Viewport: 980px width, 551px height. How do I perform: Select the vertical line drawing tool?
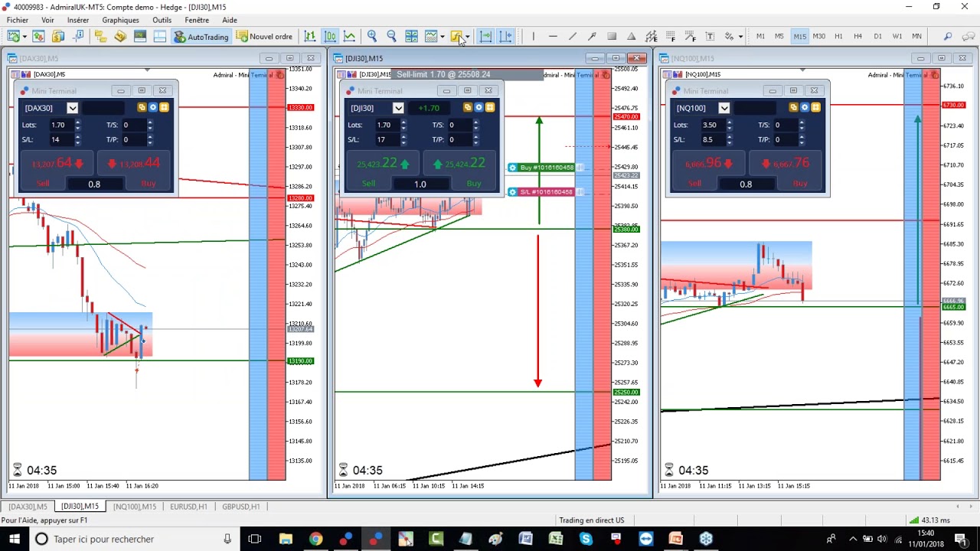point(533,36)
